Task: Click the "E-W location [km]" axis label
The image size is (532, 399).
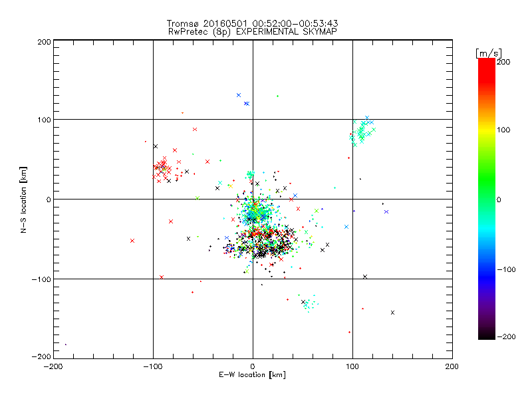Action: click(x=253, y=375)
